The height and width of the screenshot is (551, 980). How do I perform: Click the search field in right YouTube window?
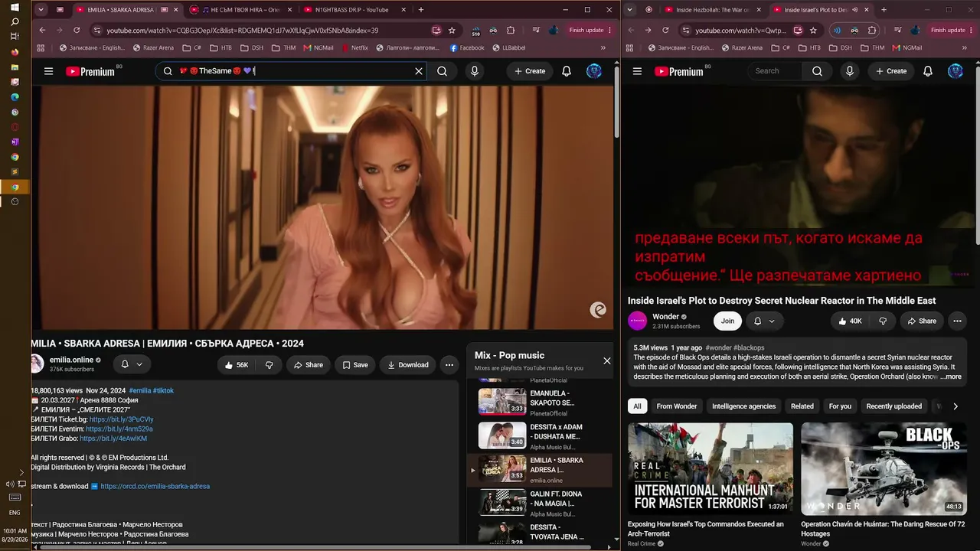(x=774, y=71)
